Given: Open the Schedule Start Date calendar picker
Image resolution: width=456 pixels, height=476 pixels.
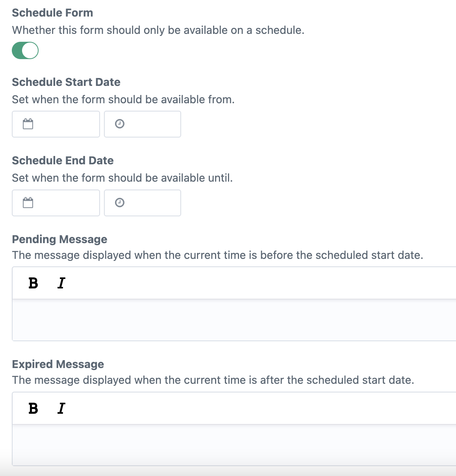Looking at the screenshot, I should (28, 124).
